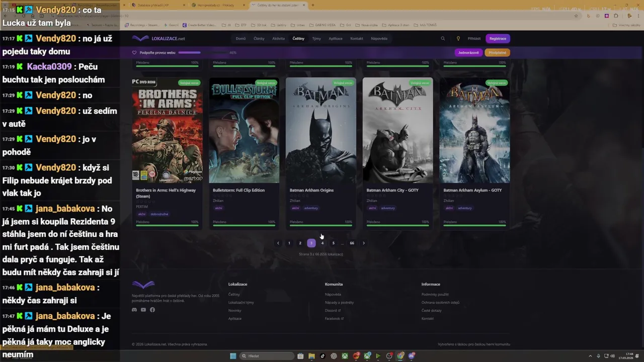Go to next page with right arrow
Viewport: 644px width, 362px height.
(364, 243)
